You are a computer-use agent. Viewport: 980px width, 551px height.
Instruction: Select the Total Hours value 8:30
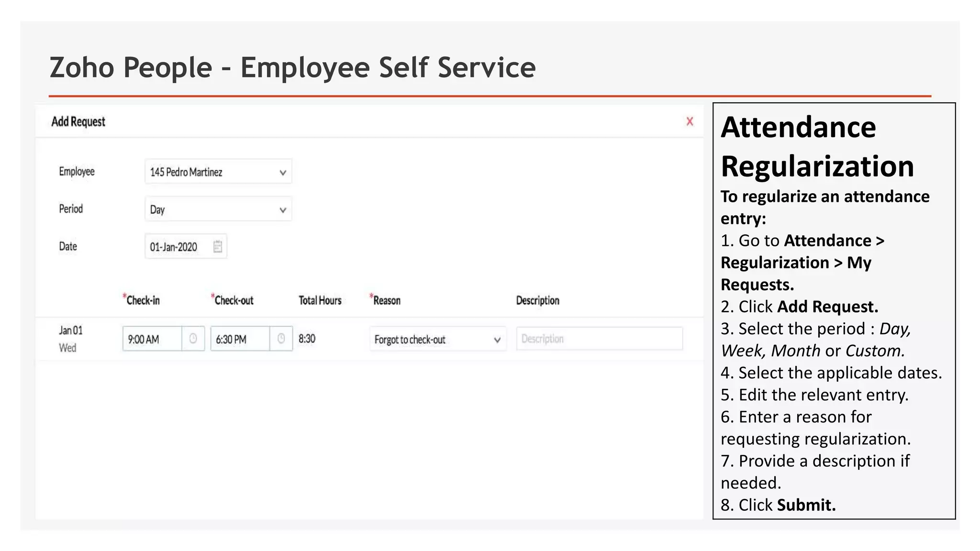coord(307,339)
